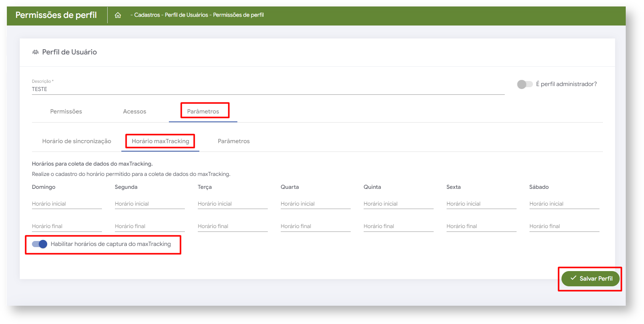Set Domingo Horário inicial field
Screen dimensions: 644x324
point(67,204)
